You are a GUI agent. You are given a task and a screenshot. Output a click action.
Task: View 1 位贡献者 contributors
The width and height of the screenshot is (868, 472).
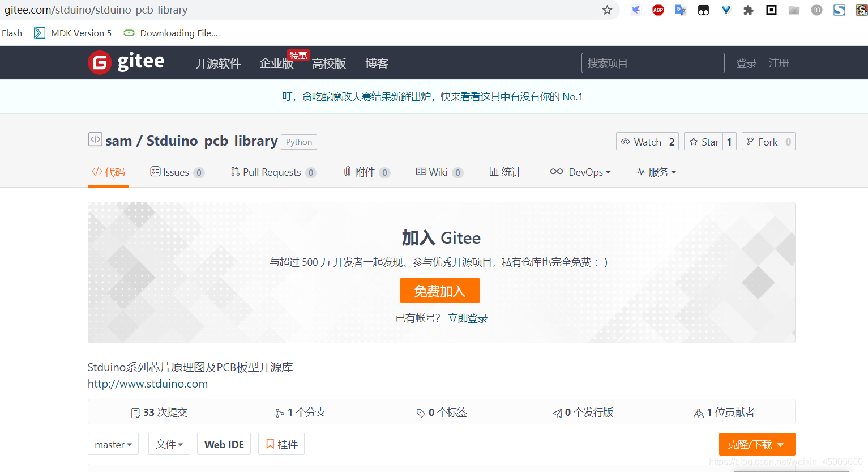coord(724,413)
